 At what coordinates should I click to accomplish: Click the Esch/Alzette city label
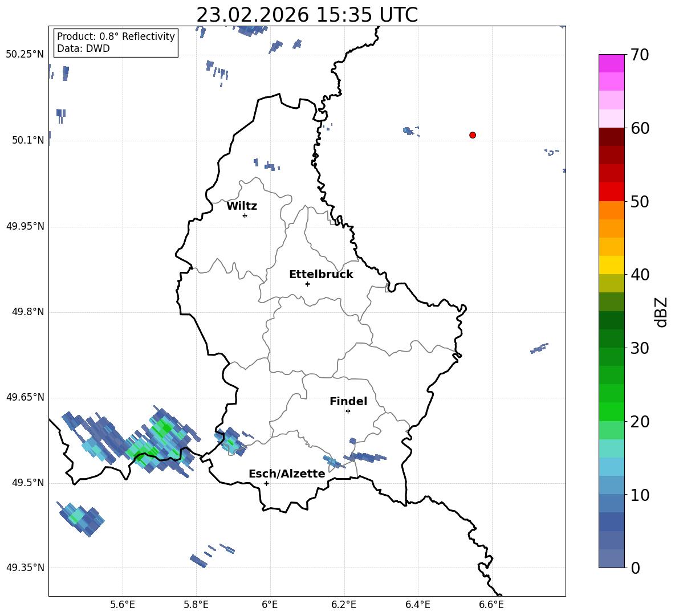(287, 474)
